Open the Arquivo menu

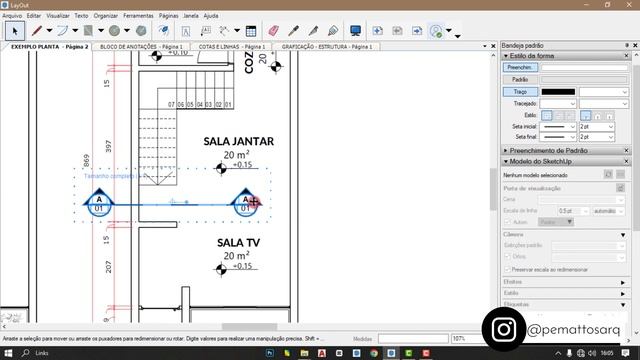click(12, 16)
